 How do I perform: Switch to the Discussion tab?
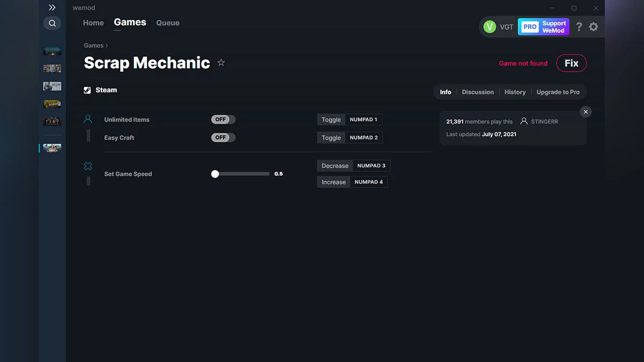pyautogui.click(x=478, y=92)
